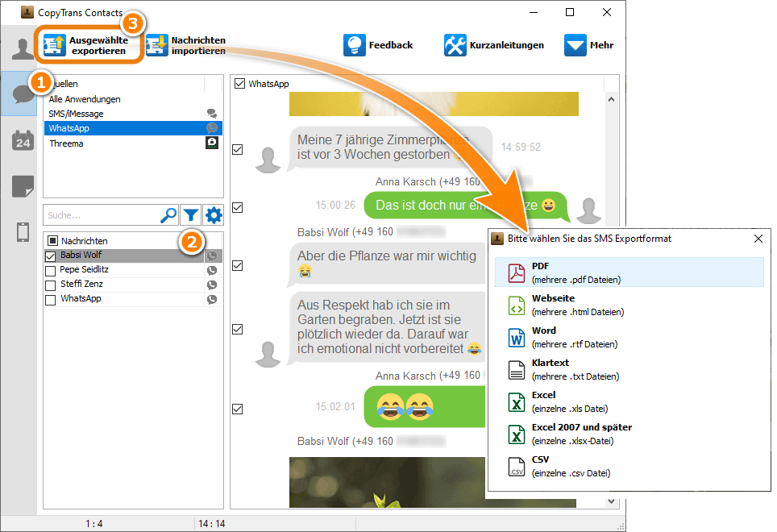
Task: Open the Feedback button
Action: 378,45
